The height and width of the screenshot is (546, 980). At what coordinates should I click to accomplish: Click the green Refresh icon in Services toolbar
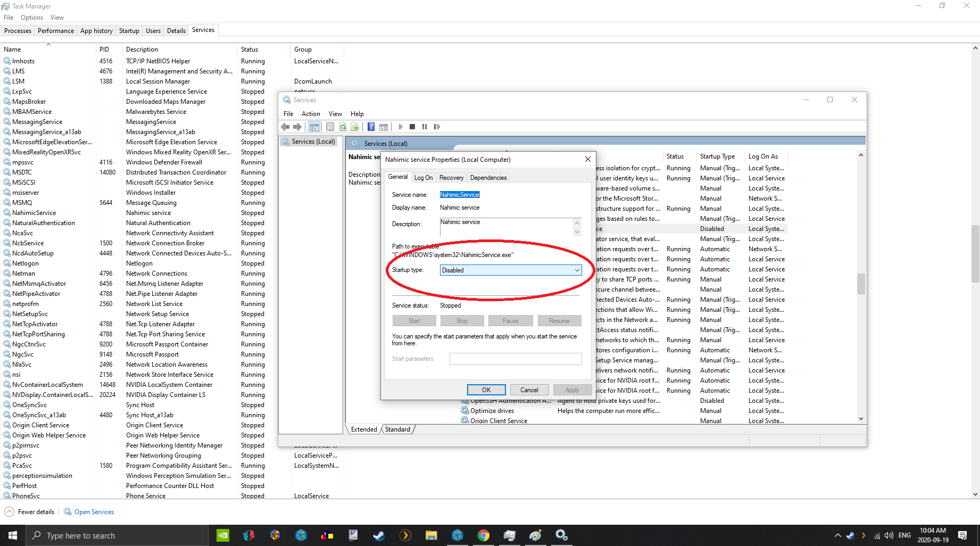[x=343, y=127]
